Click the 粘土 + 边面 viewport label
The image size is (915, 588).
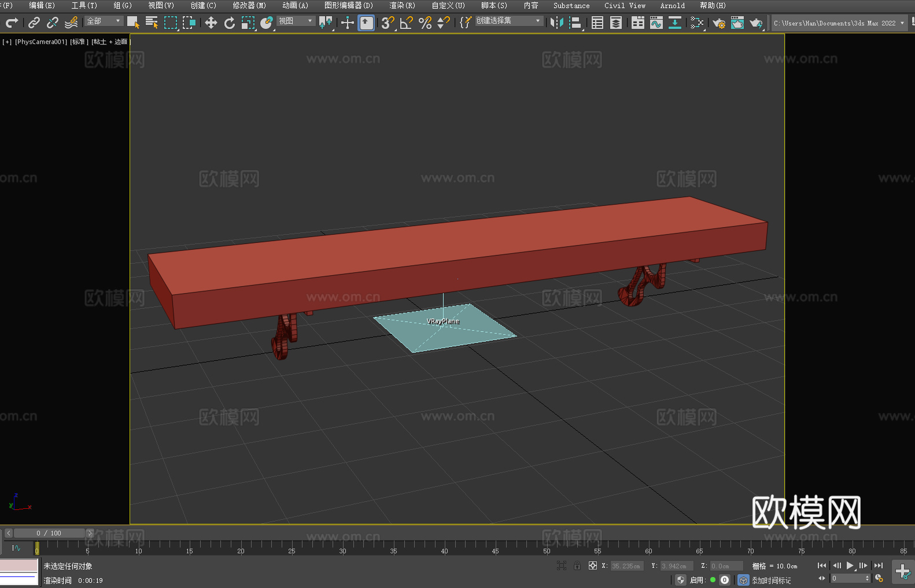tap(110, 42)
